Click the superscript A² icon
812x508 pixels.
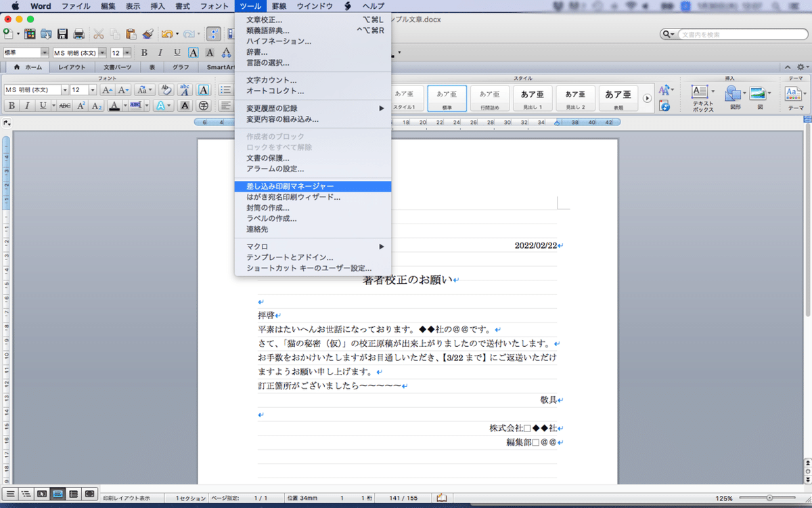(81, 106)
